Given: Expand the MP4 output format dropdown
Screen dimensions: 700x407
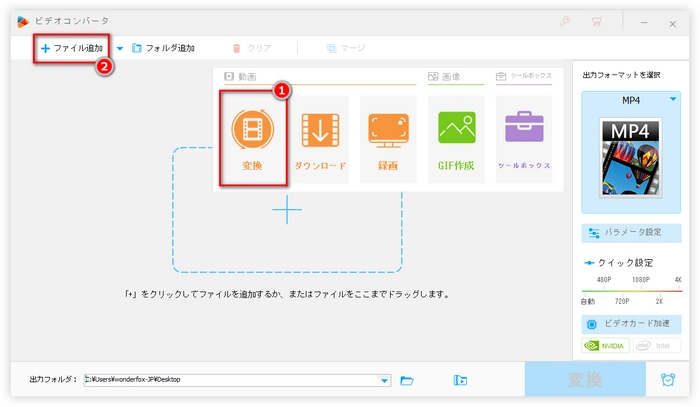Looking at the screenshot, I should click(675, 99).
